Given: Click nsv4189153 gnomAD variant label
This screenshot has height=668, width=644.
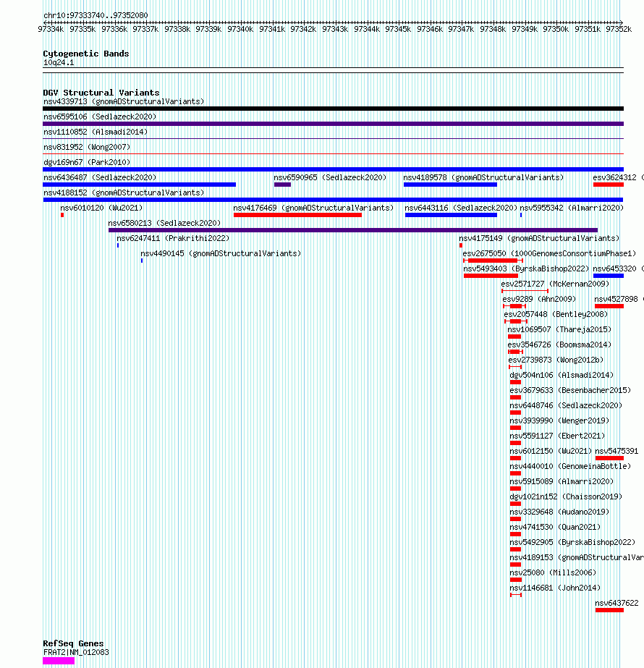Looking at the screenshot, I should 577,558.
